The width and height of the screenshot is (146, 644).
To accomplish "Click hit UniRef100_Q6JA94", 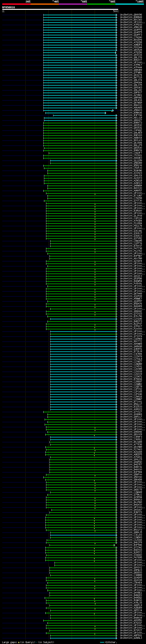I will (131, 143).
